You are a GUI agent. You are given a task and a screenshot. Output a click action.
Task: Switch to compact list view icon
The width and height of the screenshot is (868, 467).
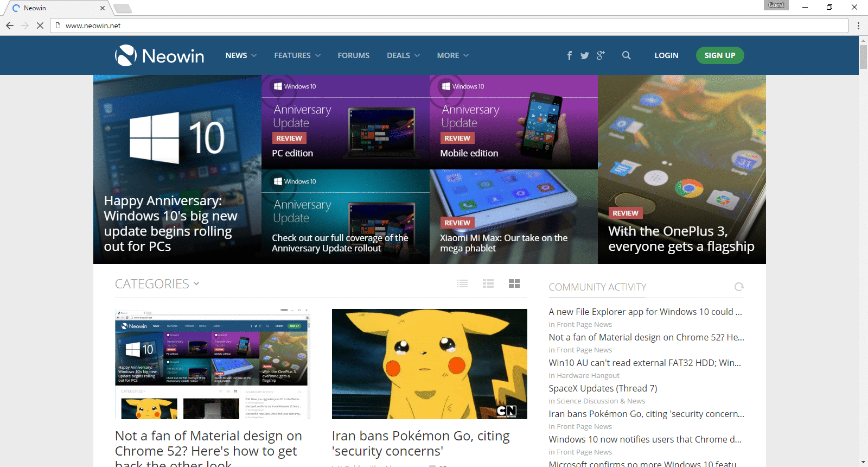462,283
